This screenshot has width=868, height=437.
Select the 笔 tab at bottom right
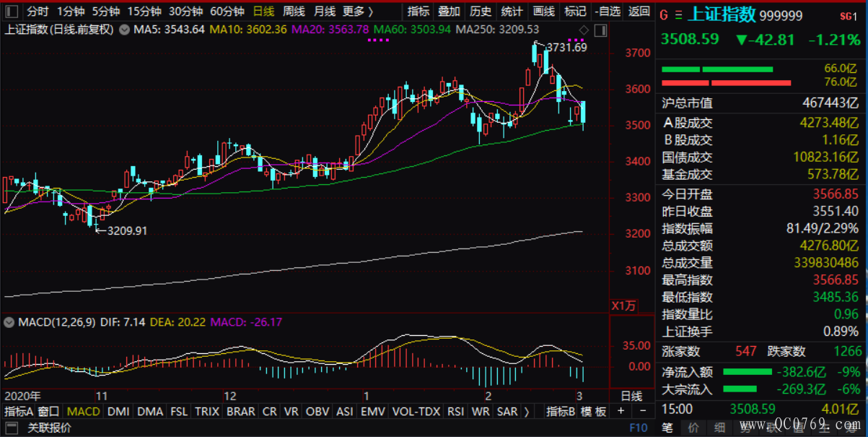pos(669,428)
